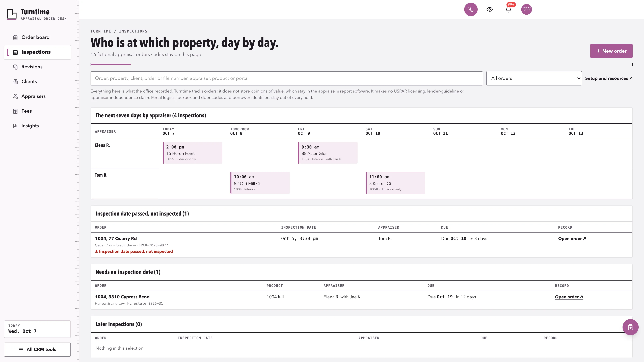
Task: Open notifications bell with 99+ badge
Action: tap(508, 9)
